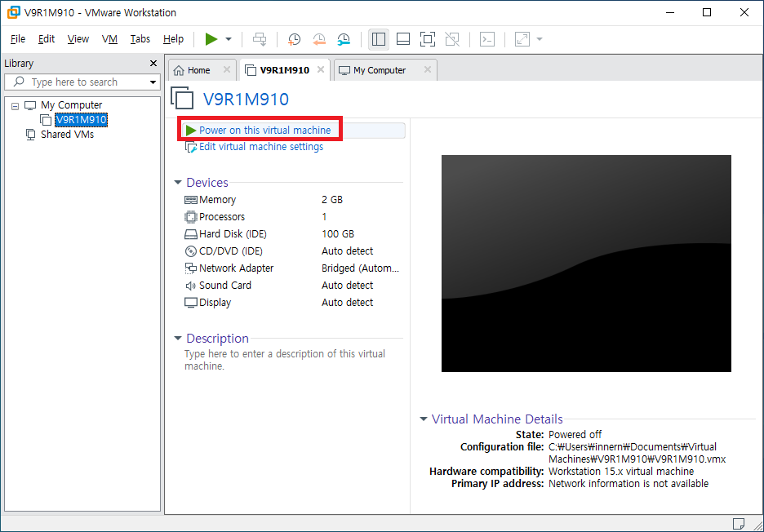Select the Network Adapter device
This screenshot has width=764, height=532.
(291, 268)
